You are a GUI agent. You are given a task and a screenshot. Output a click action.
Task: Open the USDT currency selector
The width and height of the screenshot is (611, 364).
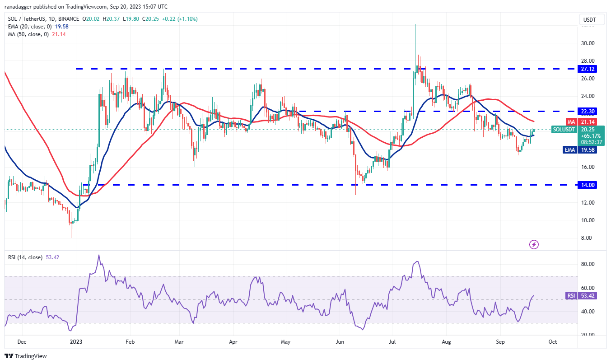click(x=592, y=19)
